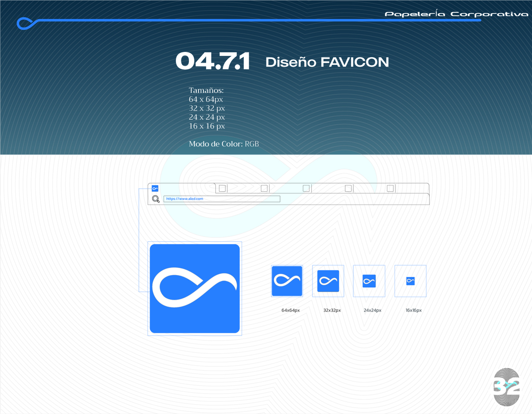The image size is (532, 414).
Task: Click the blue favicon in the browser tab
Action: tap(155, 188)
